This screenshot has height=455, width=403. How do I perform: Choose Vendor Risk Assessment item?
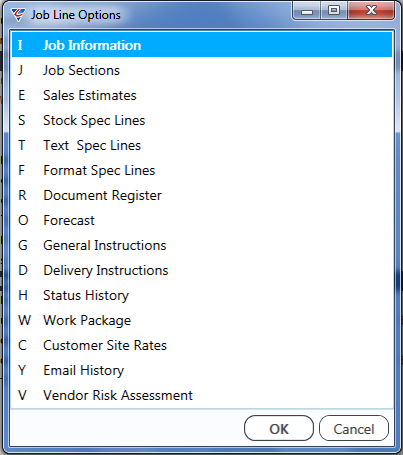coord(202,395)
